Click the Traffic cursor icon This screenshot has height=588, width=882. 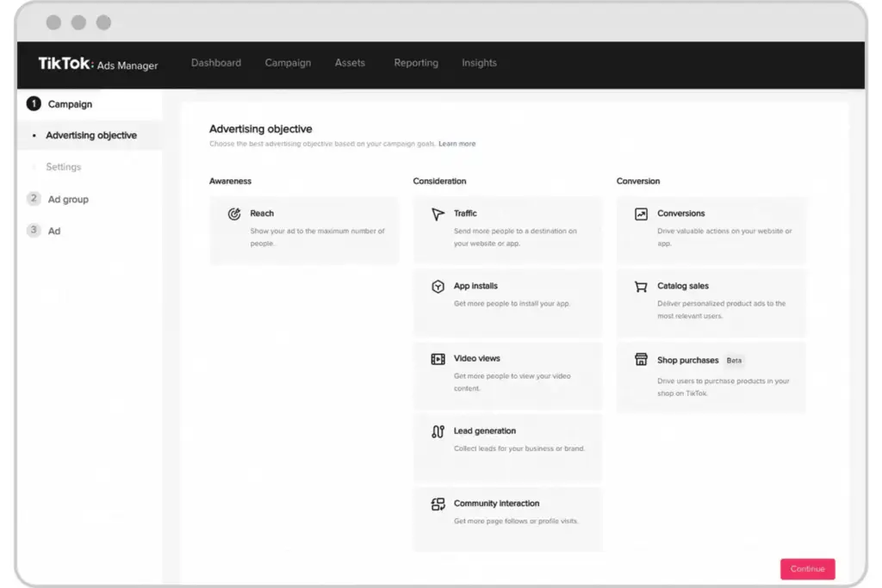tap(438, 214)
